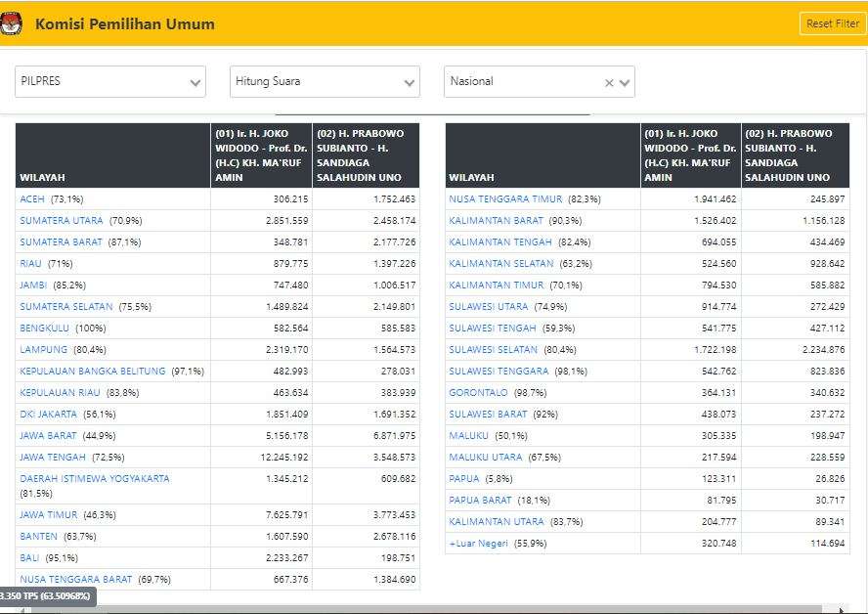
Task: Open the PILPRES dropdown
Action: click(x=109, y=82)
